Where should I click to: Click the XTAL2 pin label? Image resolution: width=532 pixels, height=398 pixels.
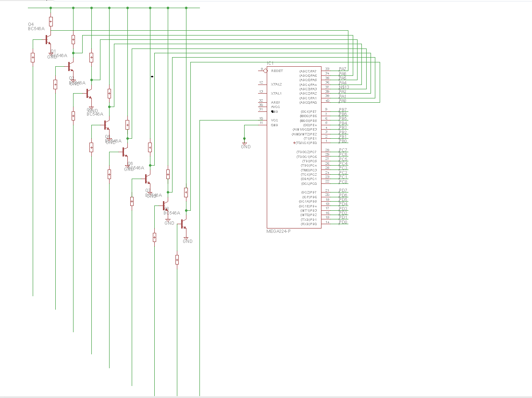pos(276,84)
